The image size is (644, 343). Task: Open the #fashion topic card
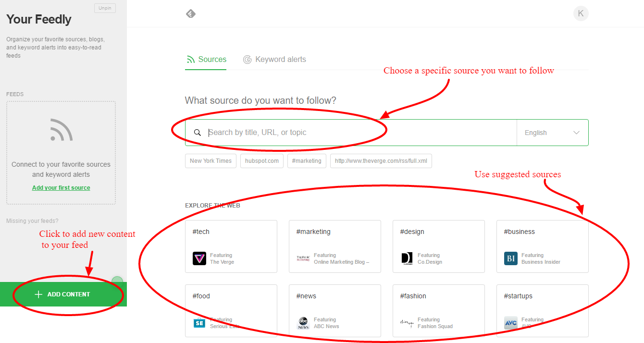tap(439, 311)
